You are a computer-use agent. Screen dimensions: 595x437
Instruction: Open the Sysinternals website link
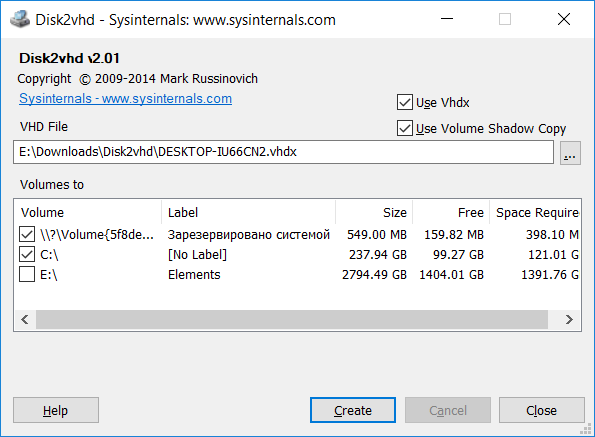(126, 99)
